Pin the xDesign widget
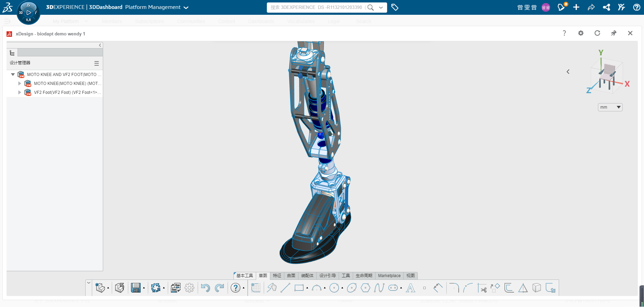The height and width of the screenshot is (307, 644). coord(614,33)
